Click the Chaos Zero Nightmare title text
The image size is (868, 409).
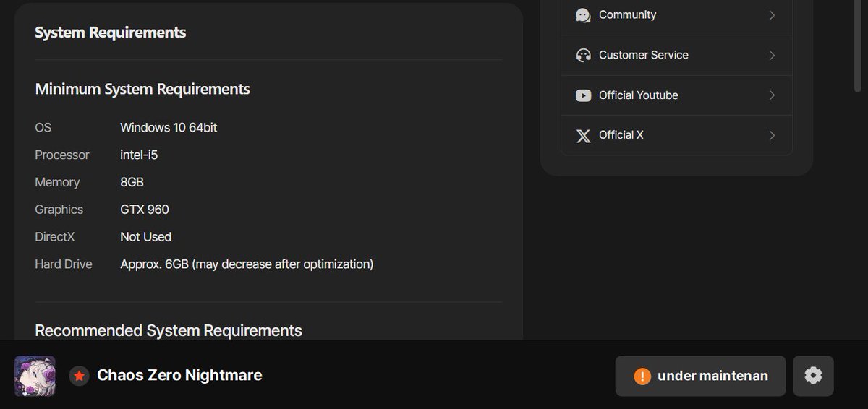[x=179, y=375]
